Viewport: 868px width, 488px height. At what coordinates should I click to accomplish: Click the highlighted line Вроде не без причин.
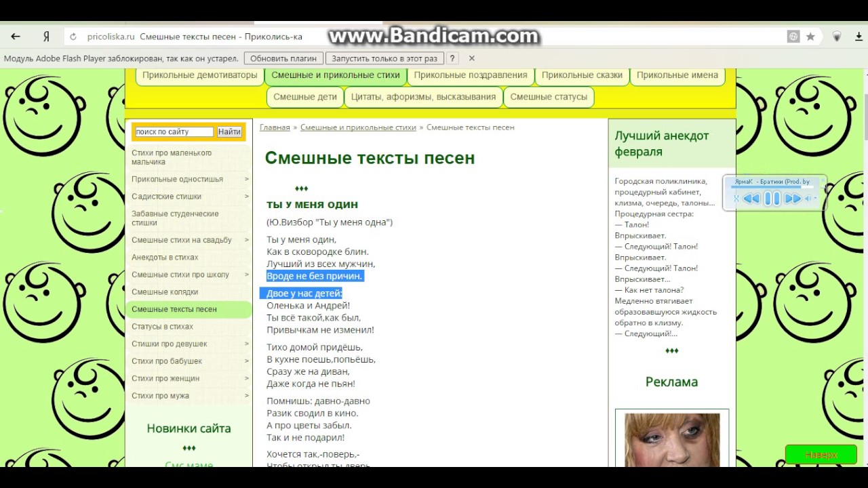click(x=315, y=276)
